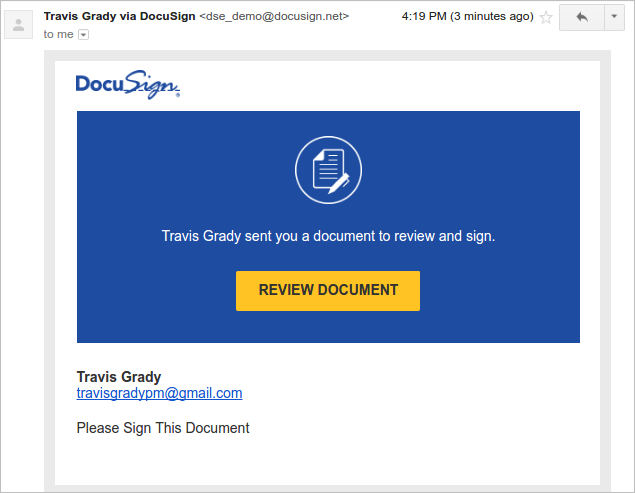Select the "(3 minutes ago)" relative time

pyautogui.click(x=492, y=16)
